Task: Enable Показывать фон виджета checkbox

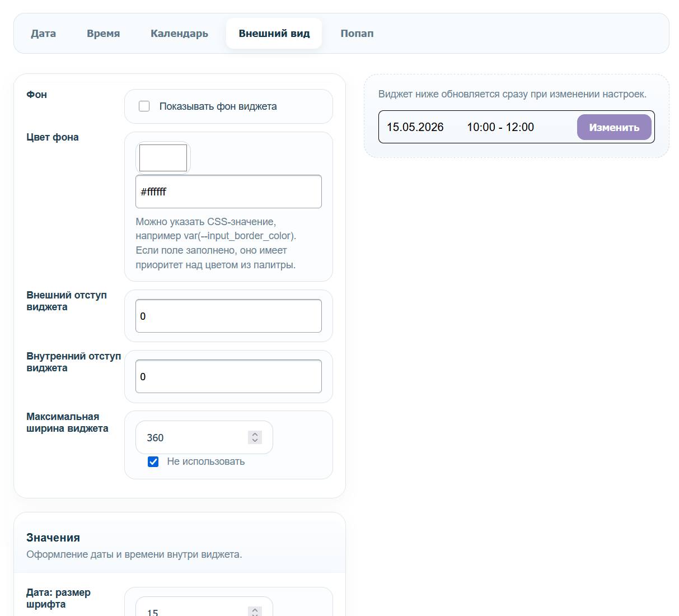Action: click(x=144, y=106)
